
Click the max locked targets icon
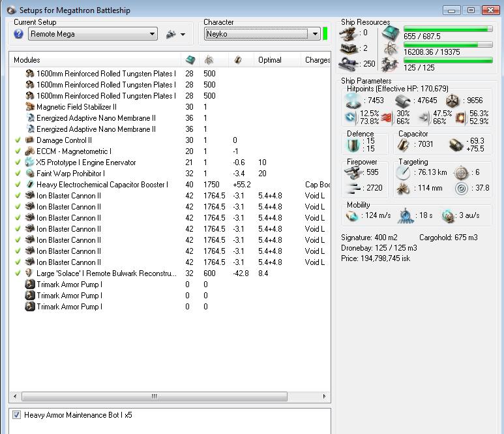(461, 173)
